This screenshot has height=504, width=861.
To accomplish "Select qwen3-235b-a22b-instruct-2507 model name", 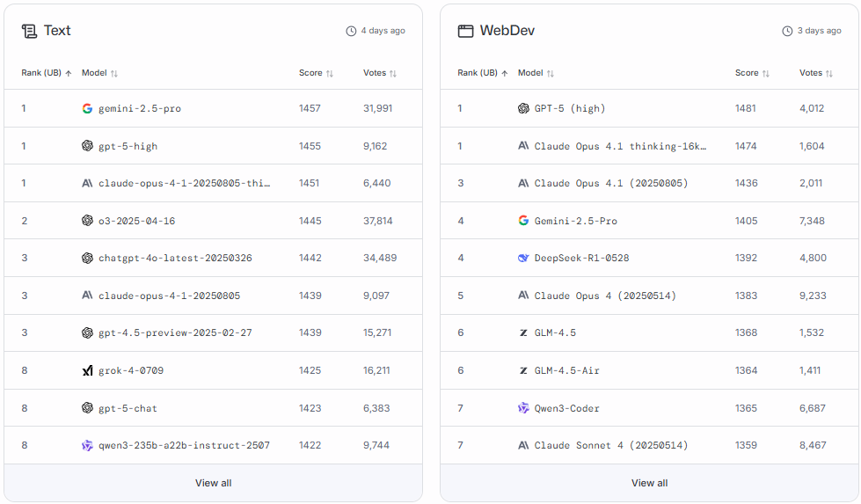I will [x=184, y=445].
